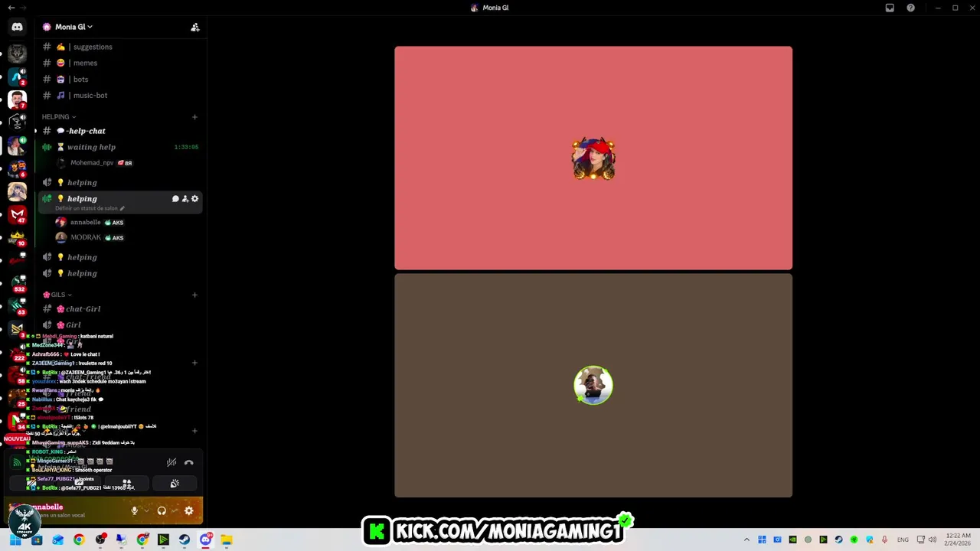Open the help-chat text channel

coord(119,131)
